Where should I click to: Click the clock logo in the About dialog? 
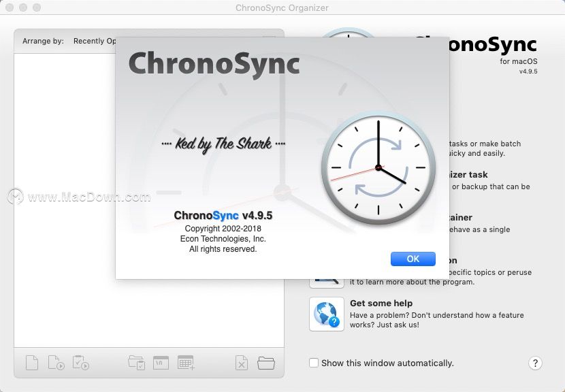pos(378,168)
